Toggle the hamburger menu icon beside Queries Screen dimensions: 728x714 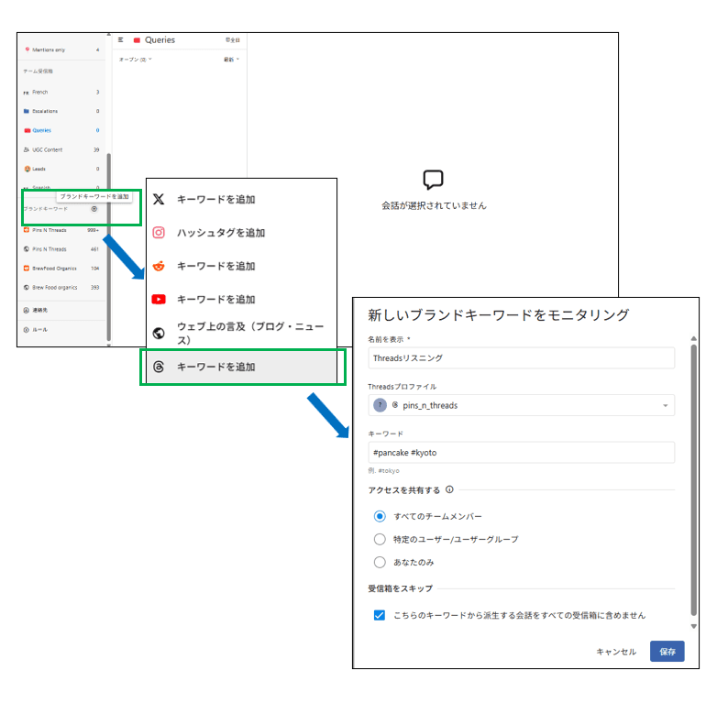tap(120, 40)
